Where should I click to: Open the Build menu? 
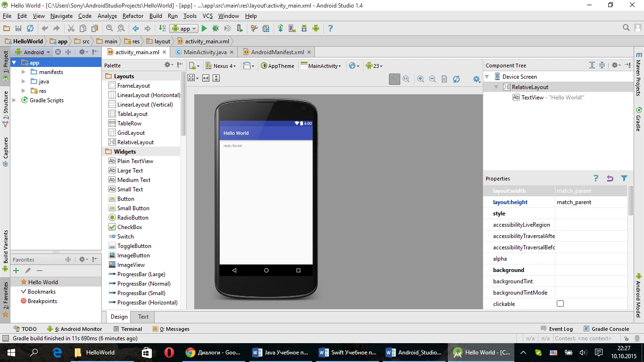click(x=156, y=16)
